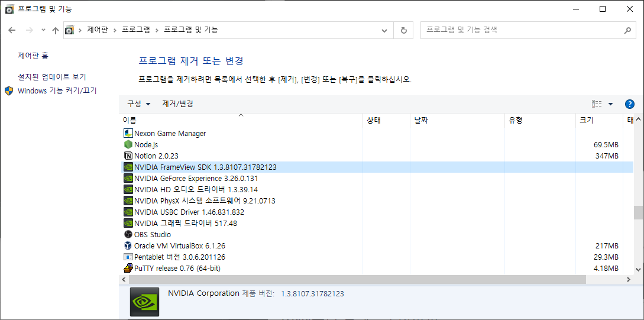Click the NVIDIA PhysX 시스템 소프트웨어 icon
This screenshot has height=320, width=644.
(128, 201)
